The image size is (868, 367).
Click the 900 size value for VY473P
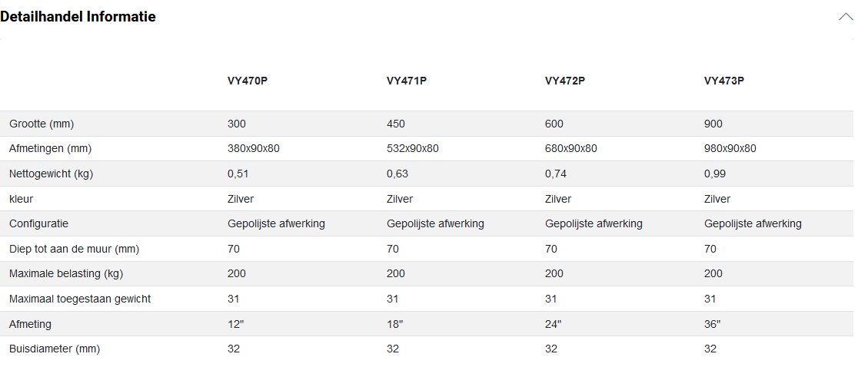pyautogui.click(x=713, y=124)
